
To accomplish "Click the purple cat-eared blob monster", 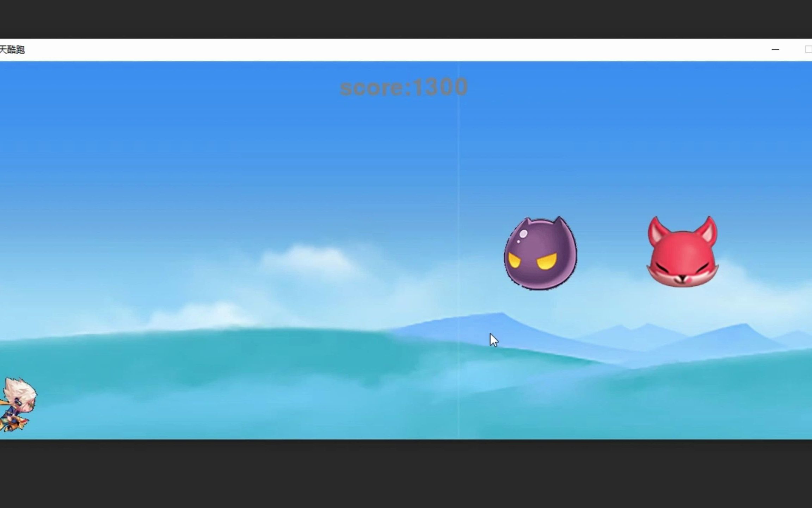I will pos(540,254).
